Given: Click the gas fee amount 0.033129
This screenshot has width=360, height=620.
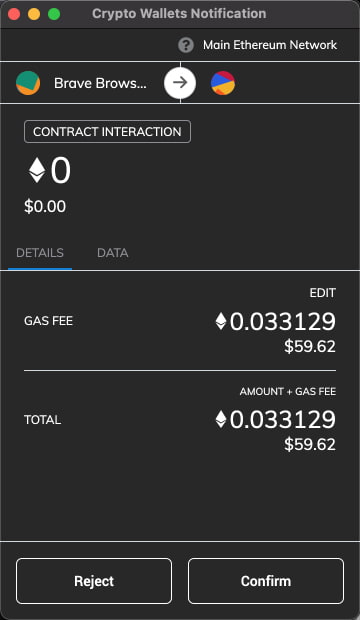Looking at the screenshot, I should (x=282, y=321).
